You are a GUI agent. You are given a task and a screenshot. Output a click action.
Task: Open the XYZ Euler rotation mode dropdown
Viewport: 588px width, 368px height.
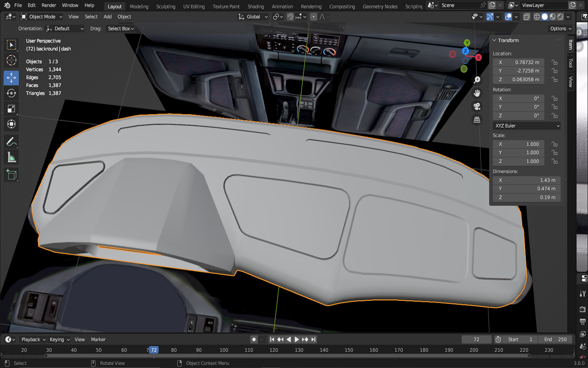coord(527,126)
